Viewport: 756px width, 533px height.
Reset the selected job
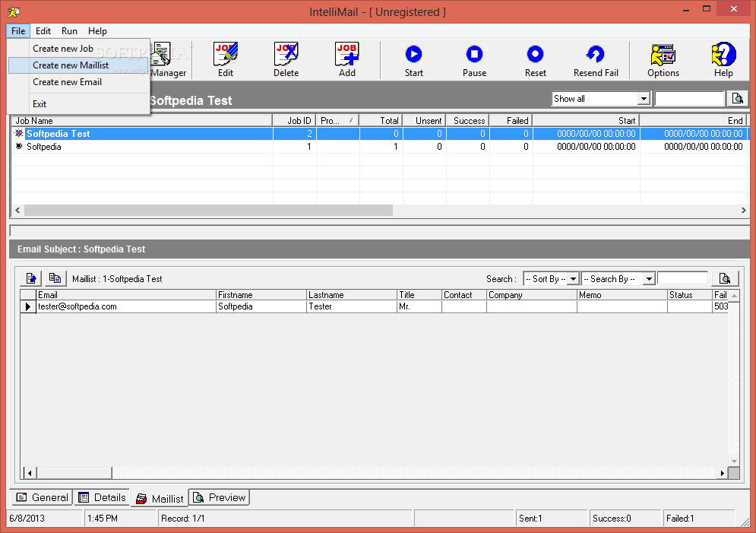pyautogui.click(x=535, y=60)
